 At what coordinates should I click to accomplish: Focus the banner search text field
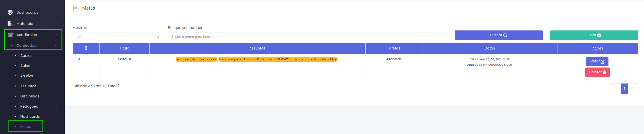(307, 37)
